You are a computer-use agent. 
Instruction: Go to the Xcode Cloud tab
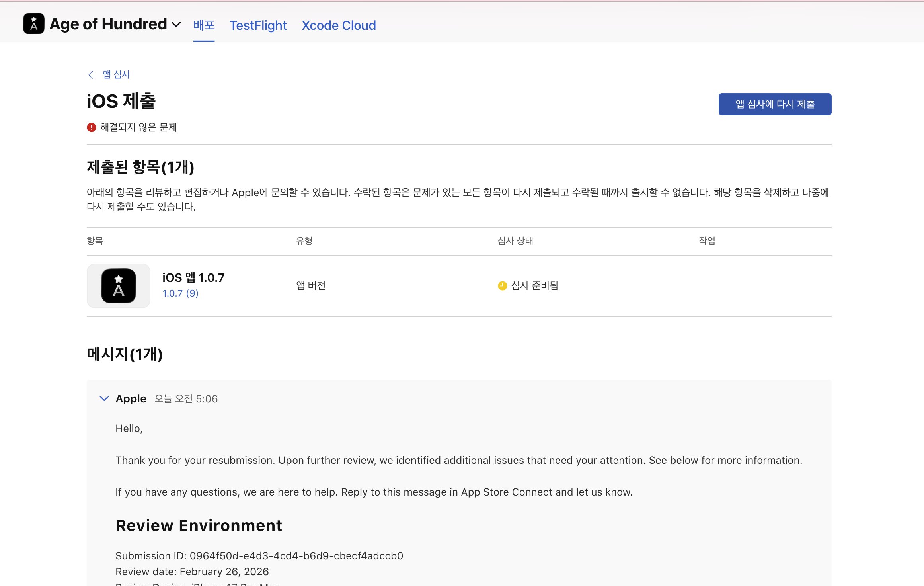coord(339,25)
